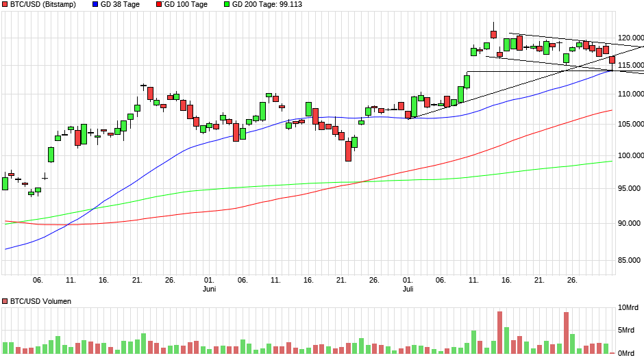The width and height of the screenshot is (644, 360).
Task: Click the blue GD 38 Tage swatch
Action: coord(95,5)
